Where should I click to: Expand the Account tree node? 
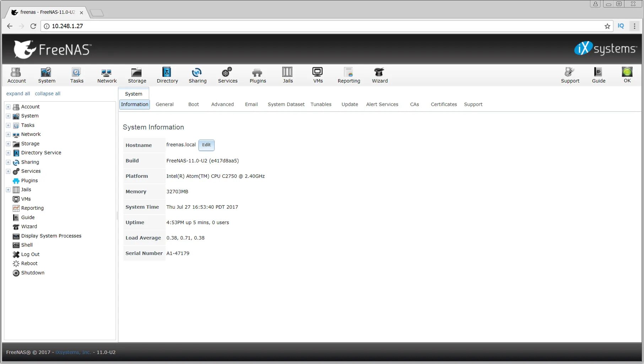pyautogui.click(x=8, y=107)
